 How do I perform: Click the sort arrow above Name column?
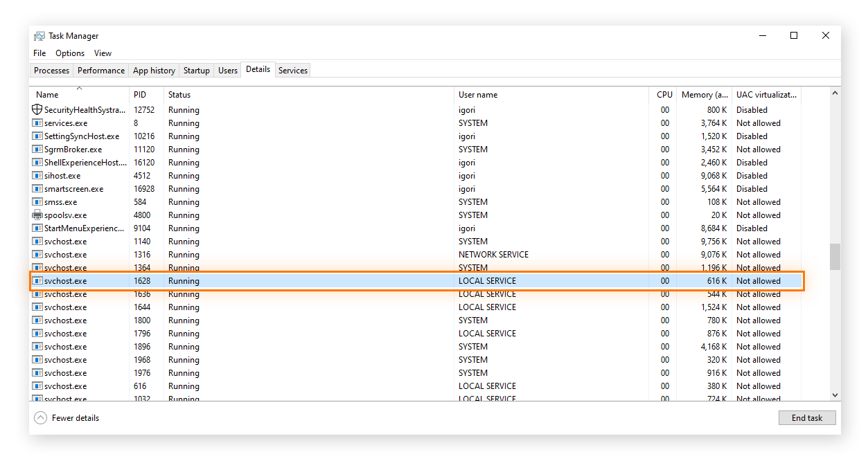79,88
